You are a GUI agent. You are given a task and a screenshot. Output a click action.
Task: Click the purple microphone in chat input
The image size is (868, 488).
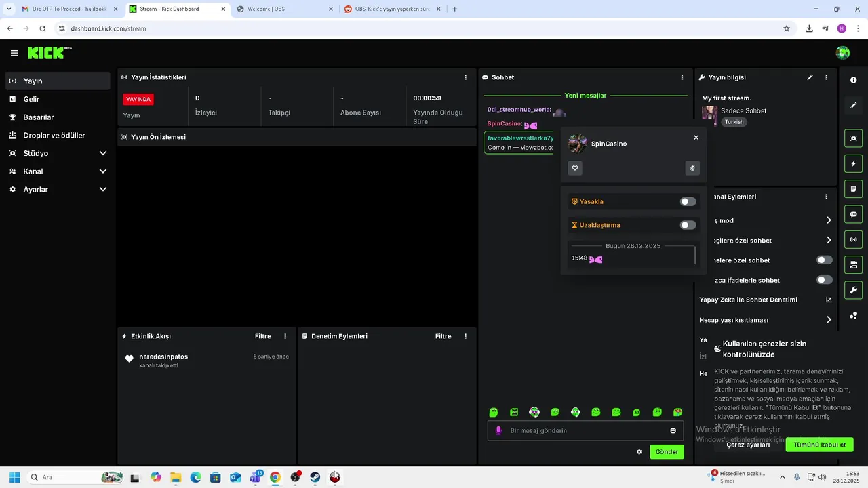pyautogui.click(x=499, y=430)
